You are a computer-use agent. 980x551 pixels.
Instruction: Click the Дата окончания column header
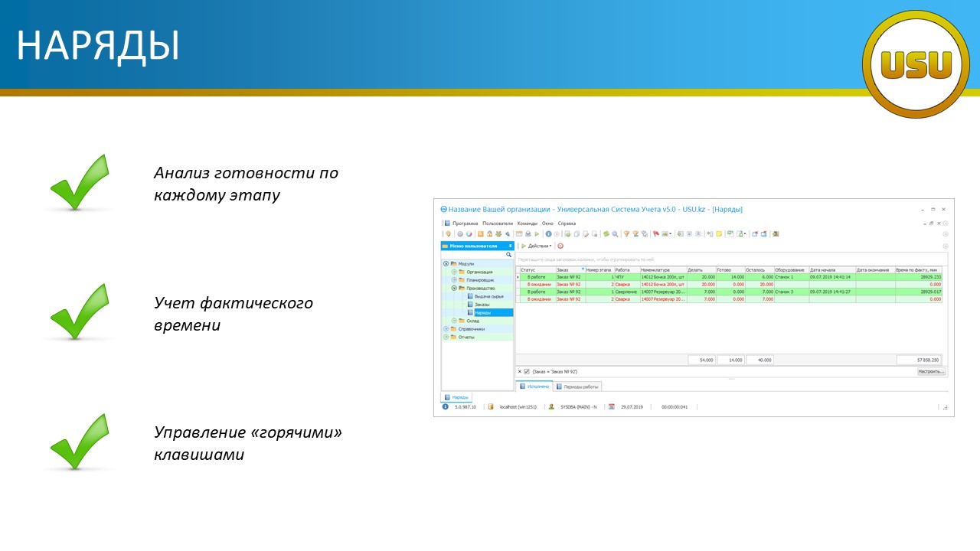click(x=875, y=269)
